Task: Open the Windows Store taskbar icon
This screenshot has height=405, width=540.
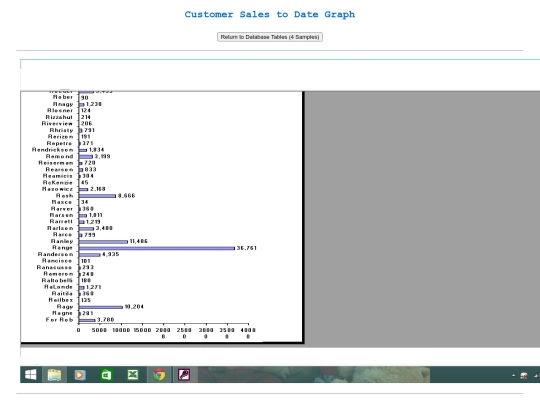Action: pyautogui.click(x=106, y=374)
